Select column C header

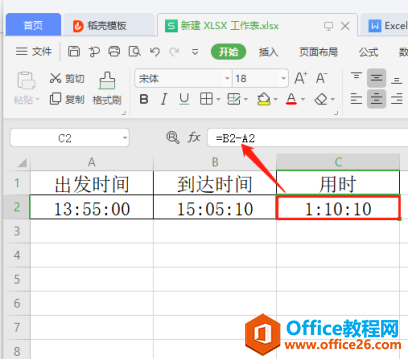tap(338, 162)
